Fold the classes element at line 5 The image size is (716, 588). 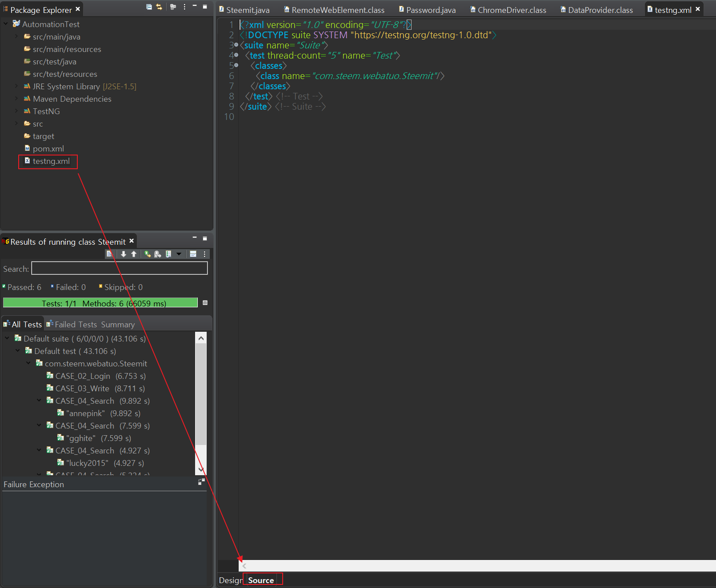point(236,65)
